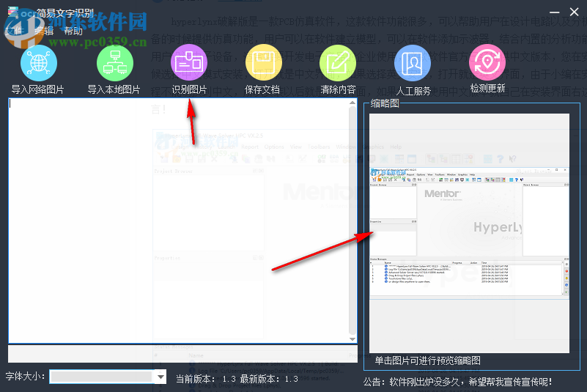Image resolution: width=587 pixels, height=392 pixels.
Task: Check for updates via the 检测更新 icon
Action: (x=487, y=62)
